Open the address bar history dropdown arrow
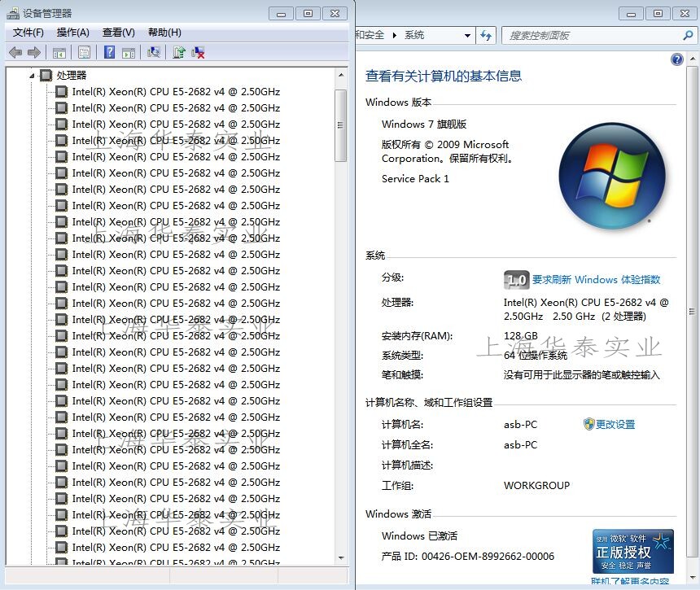 click(467, 35)
